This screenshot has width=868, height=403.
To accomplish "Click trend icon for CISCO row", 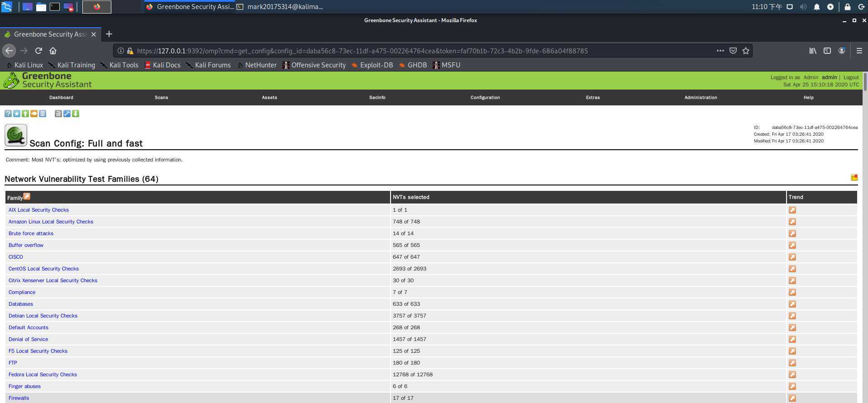I will 792,257.
